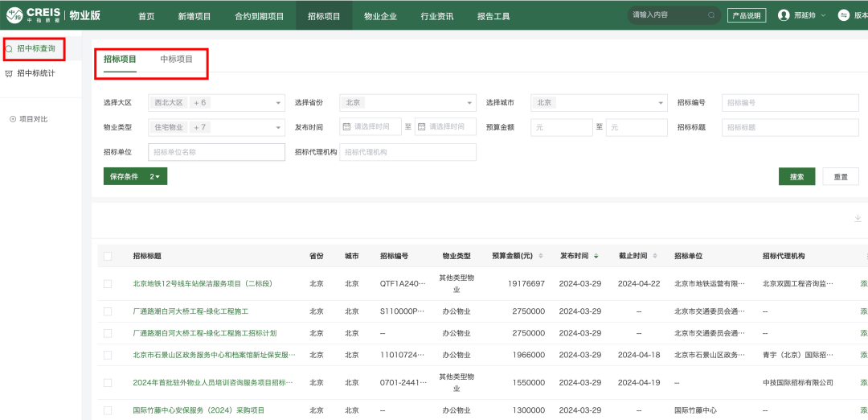
Task: Click the download icon above the table
Action: 857,219
